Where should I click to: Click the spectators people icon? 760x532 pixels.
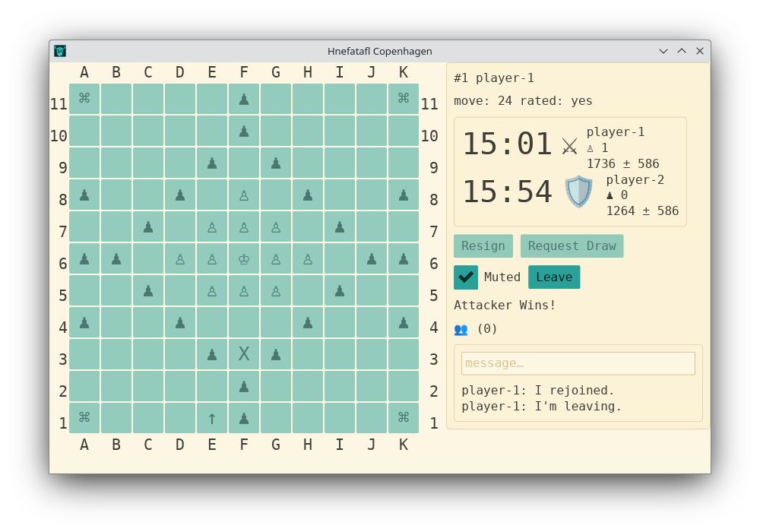461,330
